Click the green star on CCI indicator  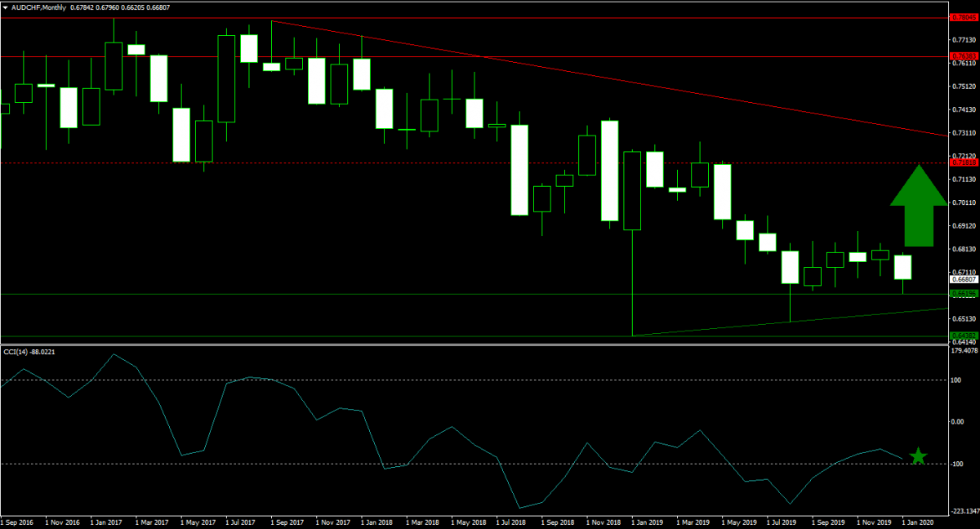pos(918,456)
